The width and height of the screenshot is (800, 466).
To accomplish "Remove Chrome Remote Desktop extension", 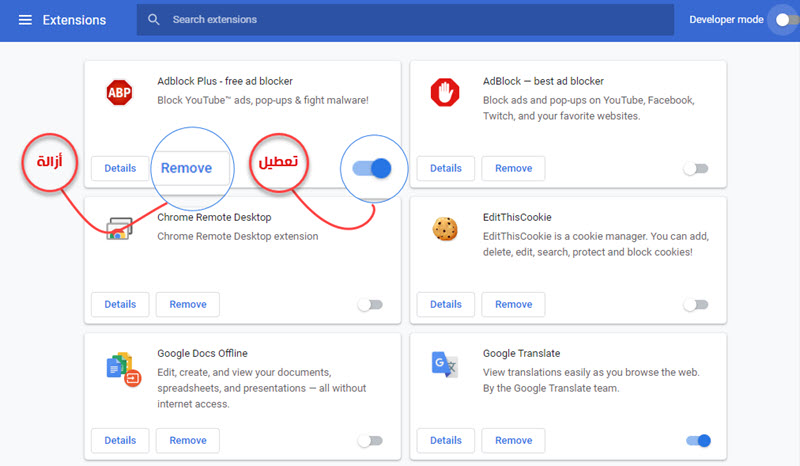I will (188, 304).
